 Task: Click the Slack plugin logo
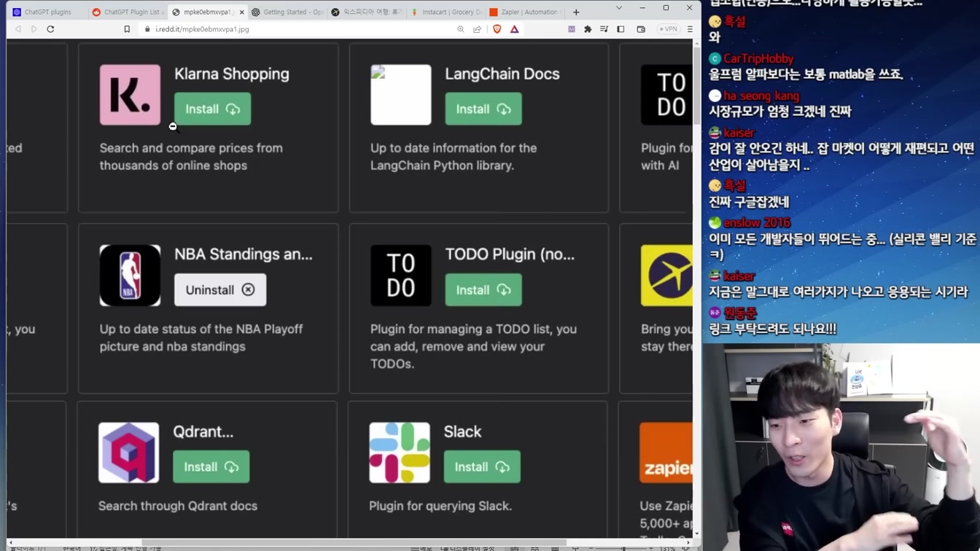(x=400, y=453)
